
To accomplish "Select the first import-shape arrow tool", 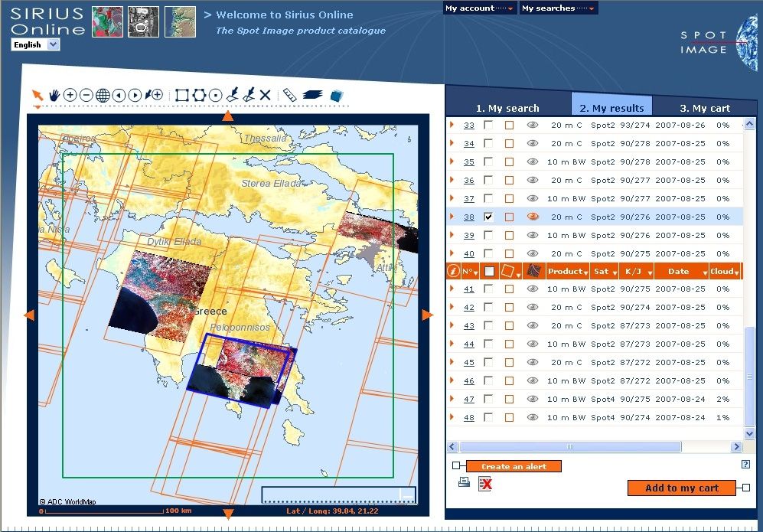I will point(233,94).
